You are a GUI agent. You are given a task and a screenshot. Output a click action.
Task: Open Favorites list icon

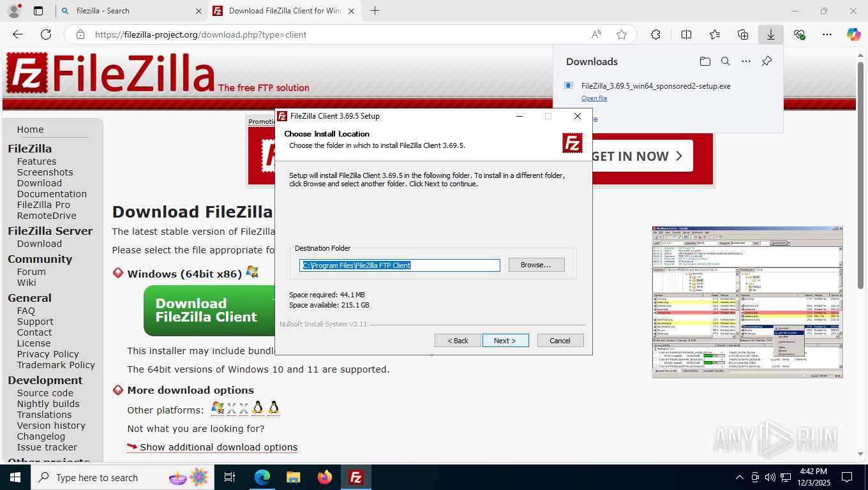pyautogui.click(x=715, y=34)
